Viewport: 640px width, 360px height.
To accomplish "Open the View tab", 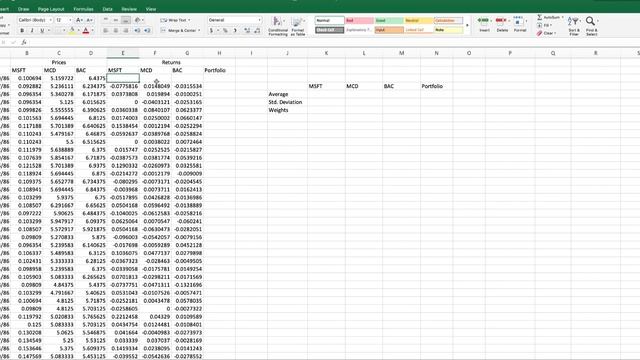I will (x=151, y=9).
